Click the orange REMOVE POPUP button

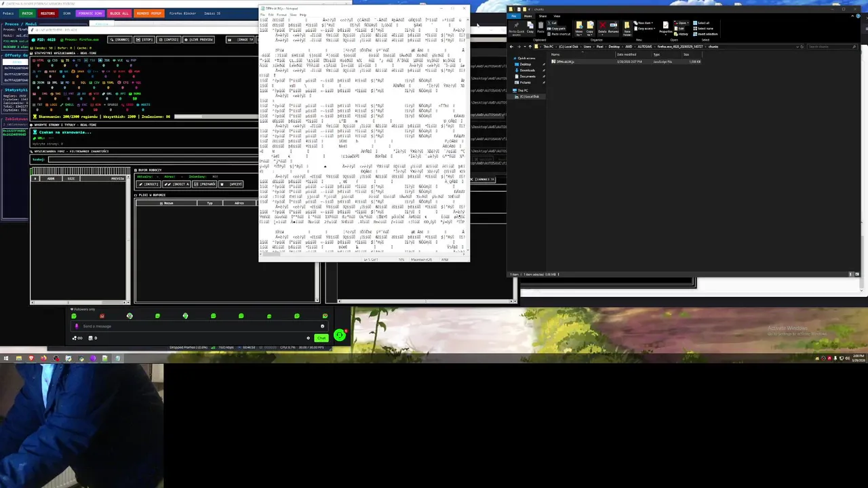(x=149, y=14)
